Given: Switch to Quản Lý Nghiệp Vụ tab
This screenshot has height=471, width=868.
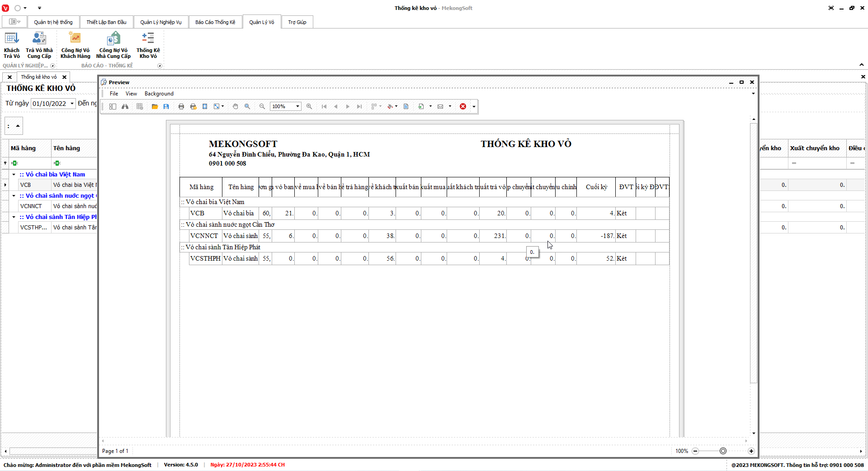Looking at the screenshot, I should pyautogui.click(x=161, y=22).
